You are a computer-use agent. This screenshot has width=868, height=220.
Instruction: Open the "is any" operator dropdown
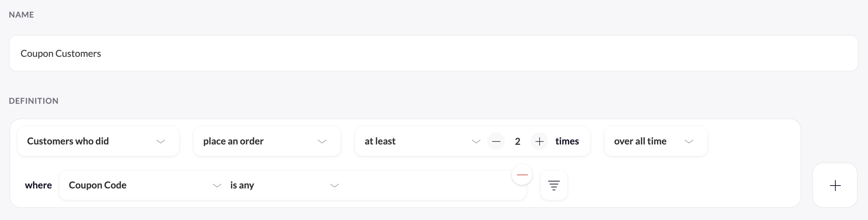tap(279, 186)
